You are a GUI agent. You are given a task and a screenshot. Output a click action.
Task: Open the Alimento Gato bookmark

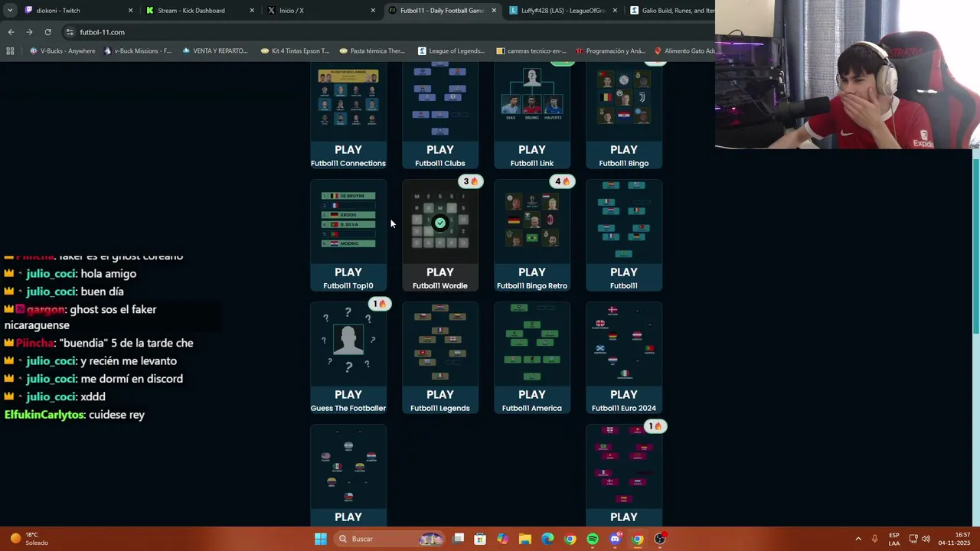684,51
